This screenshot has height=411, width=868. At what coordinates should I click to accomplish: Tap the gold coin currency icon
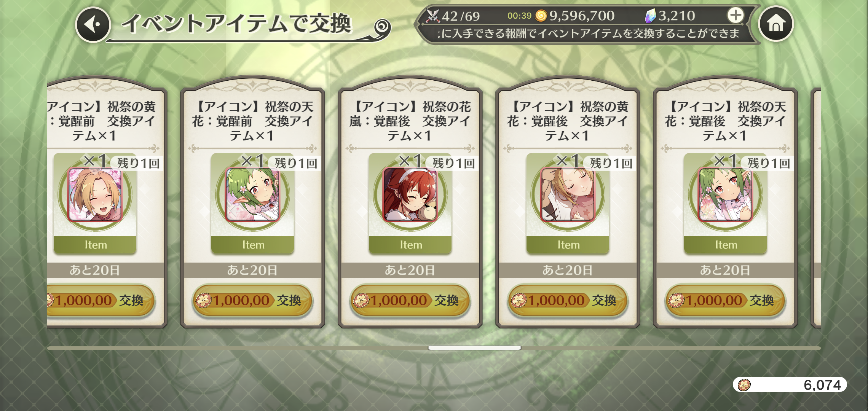(541, 16)
